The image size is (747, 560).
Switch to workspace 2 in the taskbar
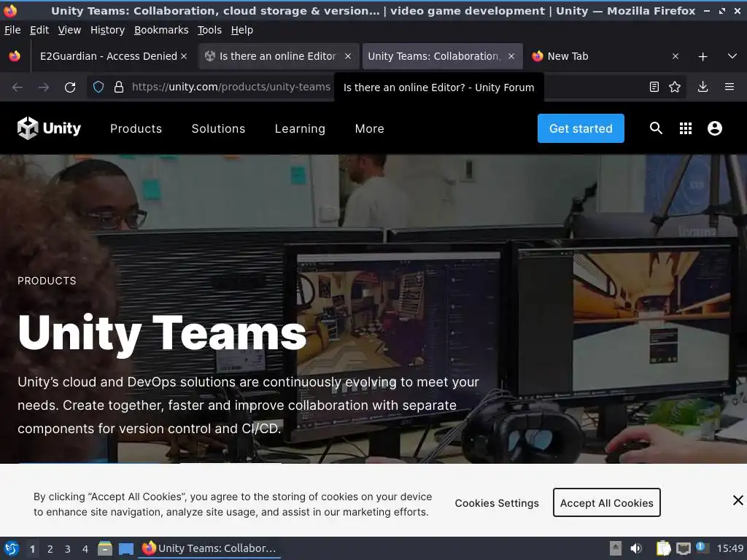pyautogui.click(x=50, y=549)
